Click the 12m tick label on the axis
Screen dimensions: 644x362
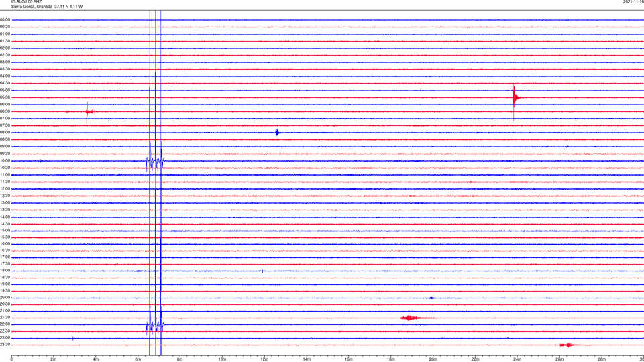click(x=264, y=359)
